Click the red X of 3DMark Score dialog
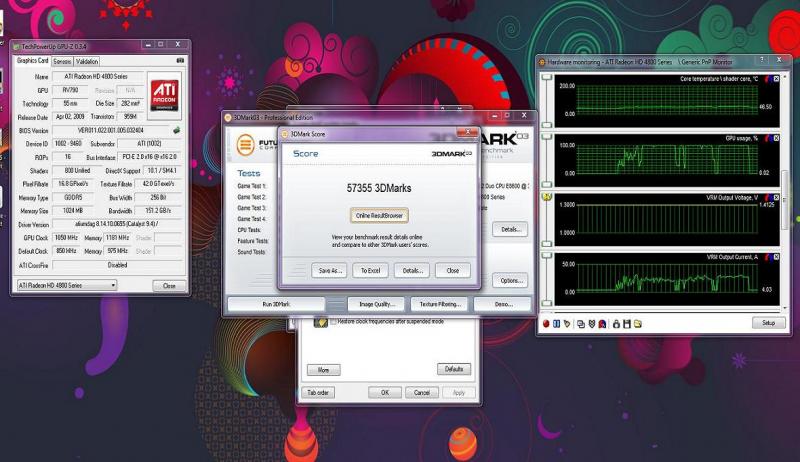 point(467,132)
